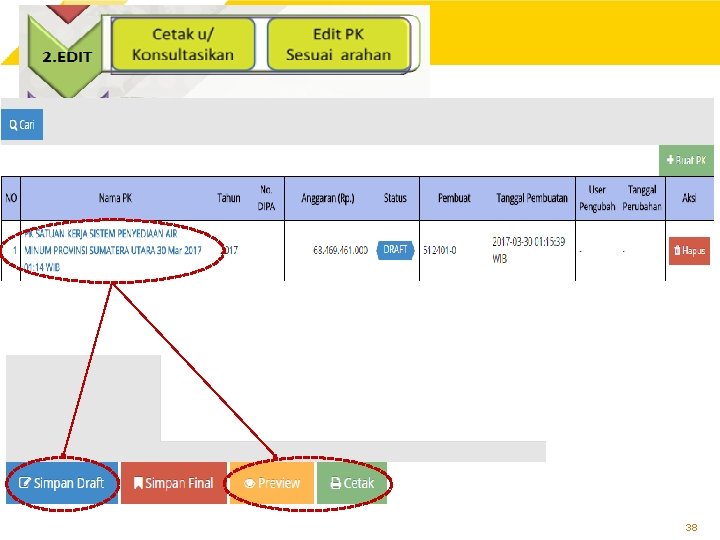Click the plus icon on Buat PK
The height and width of the screenshot is (540, 720).
[670, 160]
